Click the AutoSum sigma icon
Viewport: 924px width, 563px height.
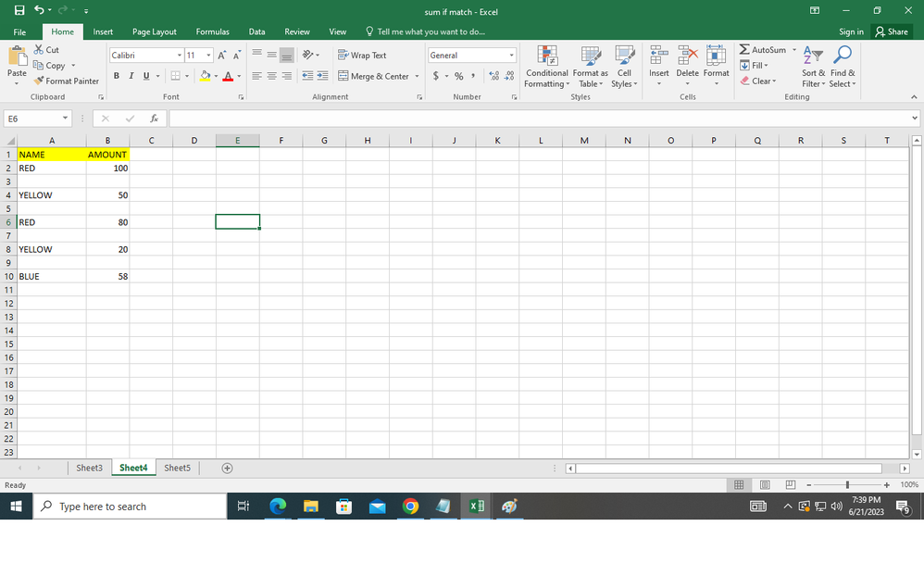click(745, 49)
